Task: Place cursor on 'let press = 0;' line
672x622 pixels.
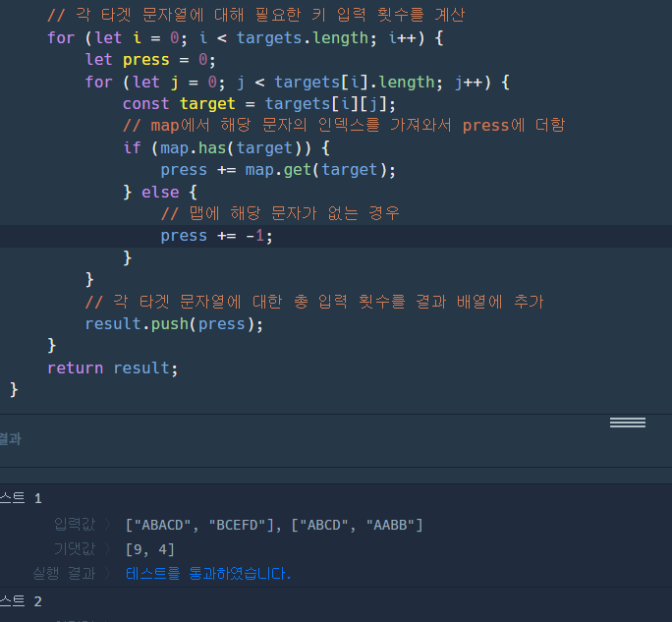Action: 150,60
